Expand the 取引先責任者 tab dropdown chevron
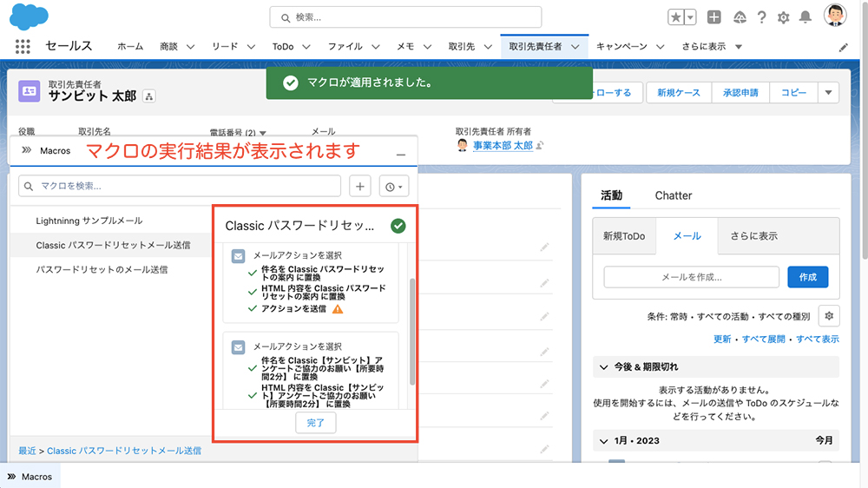Image resolution: width=868 pixels, height=488 pixels. 575,47
